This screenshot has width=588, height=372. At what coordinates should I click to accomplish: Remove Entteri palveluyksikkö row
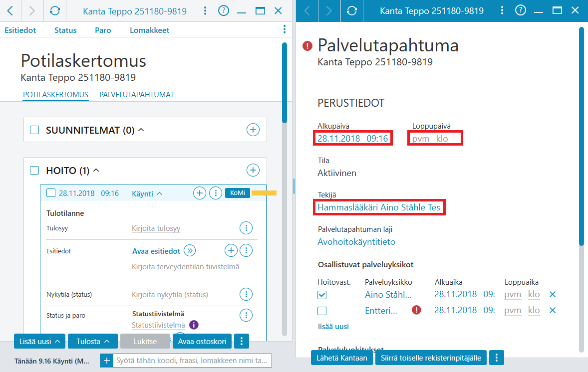tap(553, 310)
